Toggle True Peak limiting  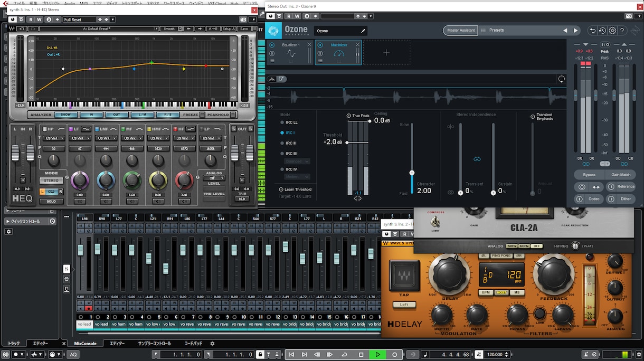point(349,116)
